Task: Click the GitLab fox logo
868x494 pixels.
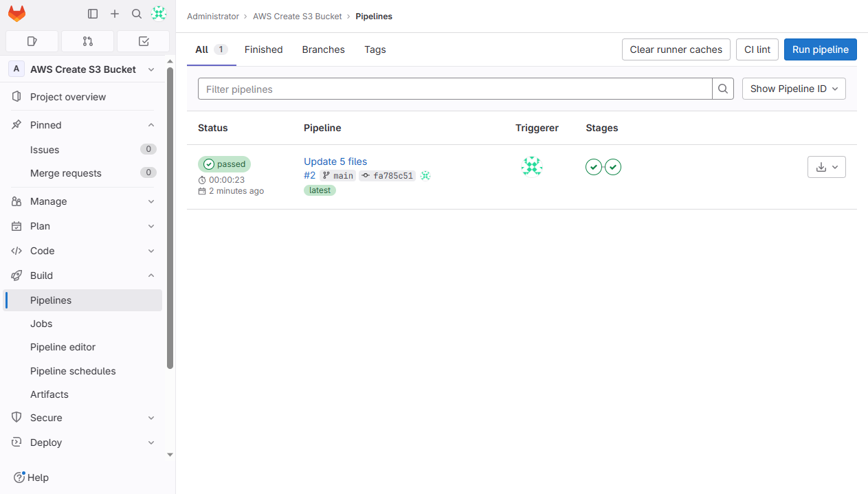Action: [16, 13]
